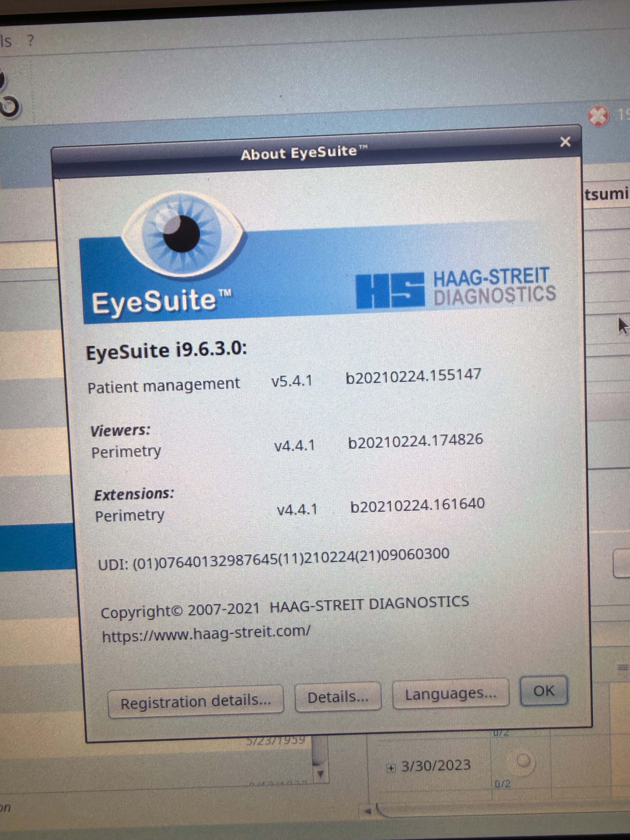The image size is (630, 840).
Task: Select the circle indicator beside 3/30/2023
Action: (524, 760)
